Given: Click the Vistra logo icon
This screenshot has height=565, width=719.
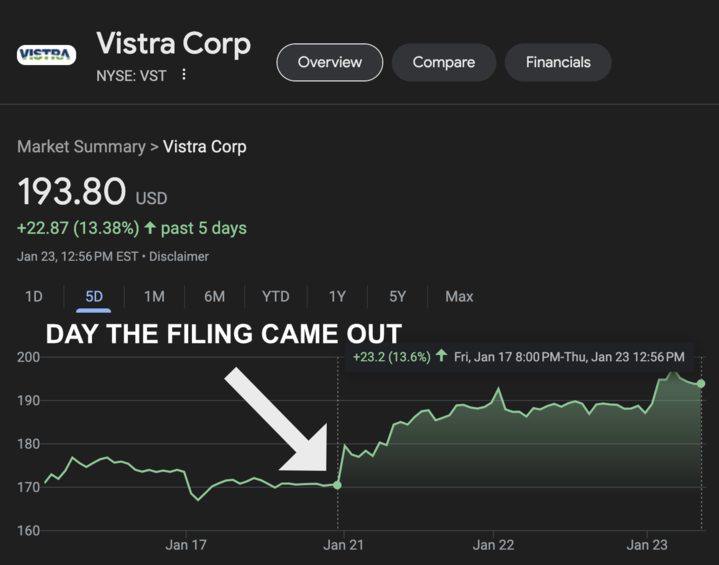Looking at the screenshot, I should (x=46, y=54).
